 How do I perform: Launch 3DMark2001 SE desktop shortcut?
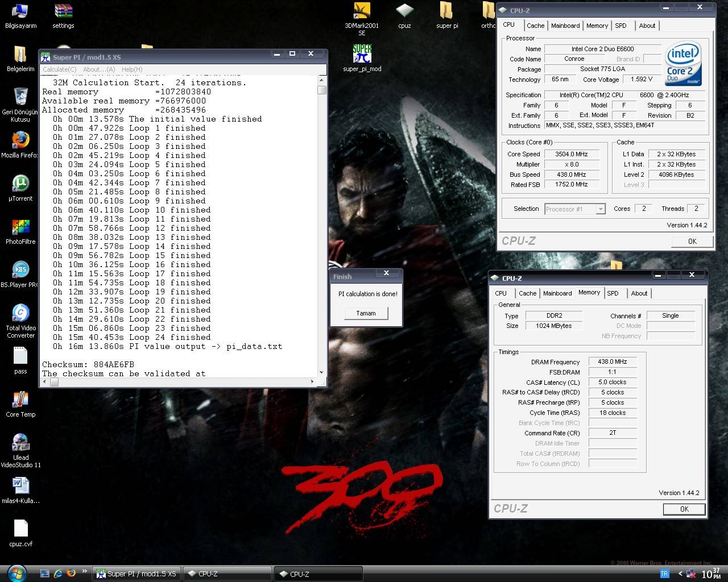tap(362, 19)
